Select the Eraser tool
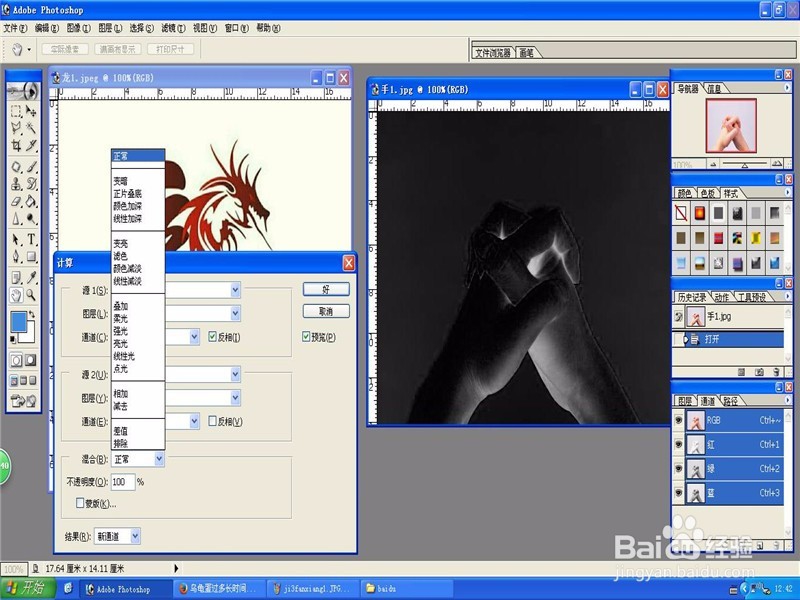Screen dimensions: 800x600 coord(16,201)
